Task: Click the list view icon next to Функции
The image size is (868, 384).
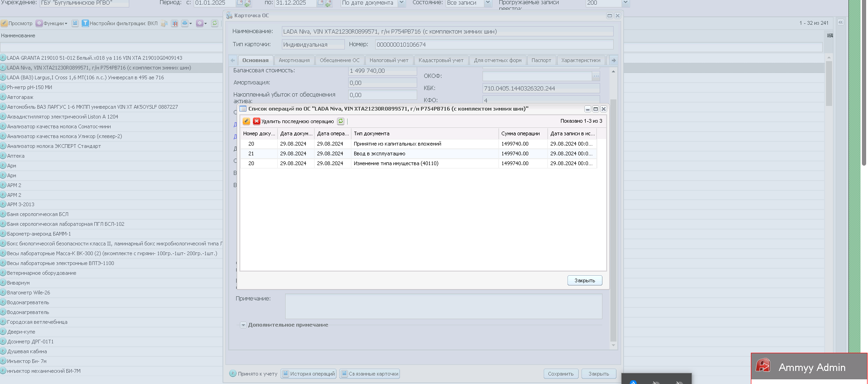Action: [75, 23]
